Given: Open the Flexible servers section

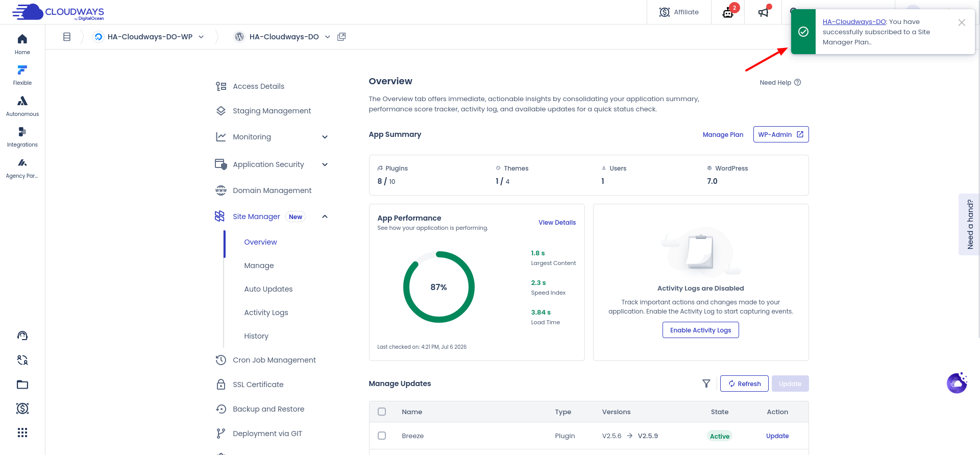Looking at the screenshot, I should (22, 75).
